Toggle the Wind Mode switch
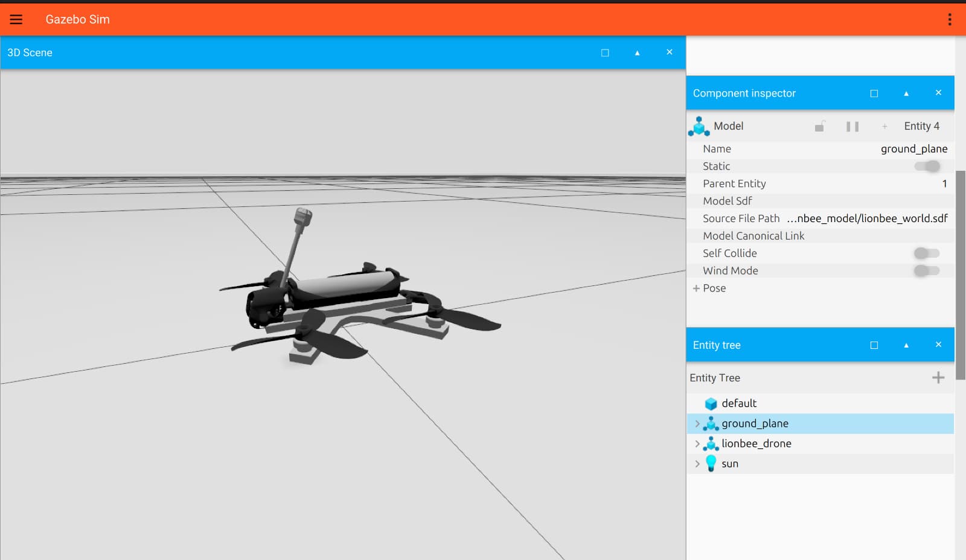This screenshot has height=560, width=966. (x=927, y=271)
